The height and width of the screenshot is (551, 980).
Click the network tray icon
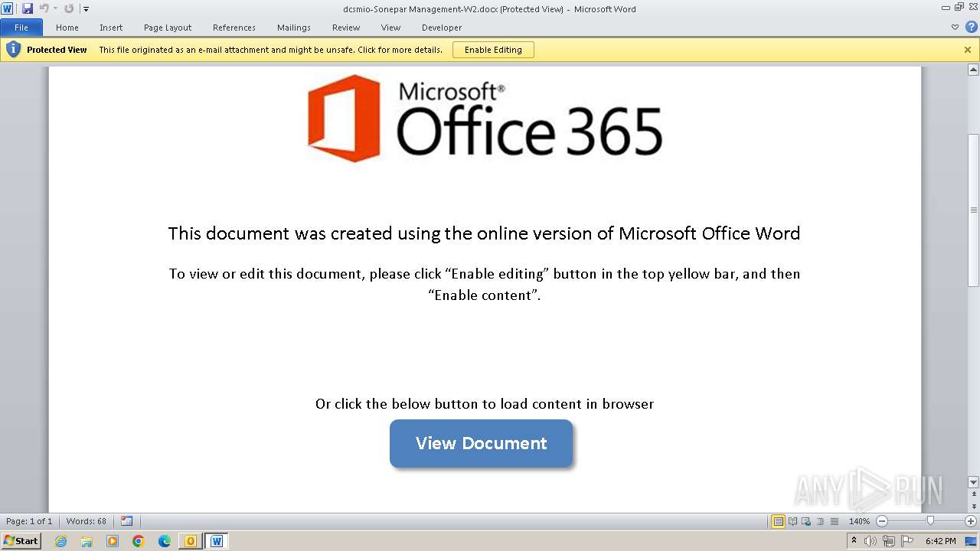coord(888,541)
